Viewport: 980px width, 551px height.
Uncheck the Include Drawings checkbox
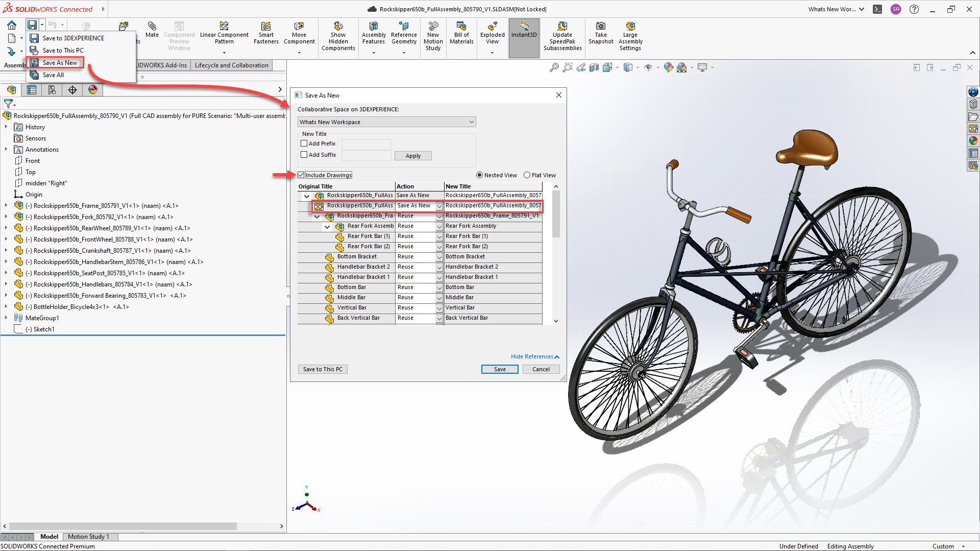(302, 175)
